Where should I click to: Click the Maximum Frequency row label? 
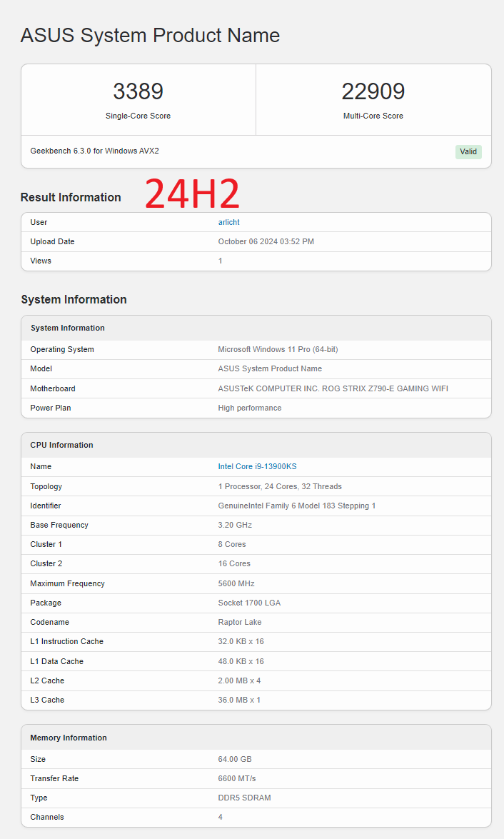coord(67,583)
